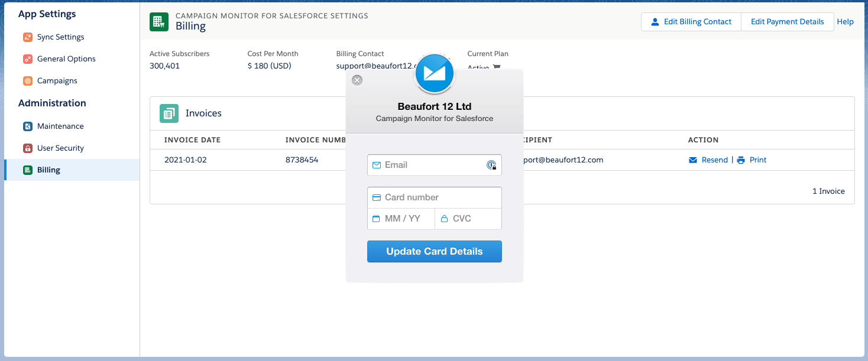Click the Invoices panel title

click(x=203, y=113)
